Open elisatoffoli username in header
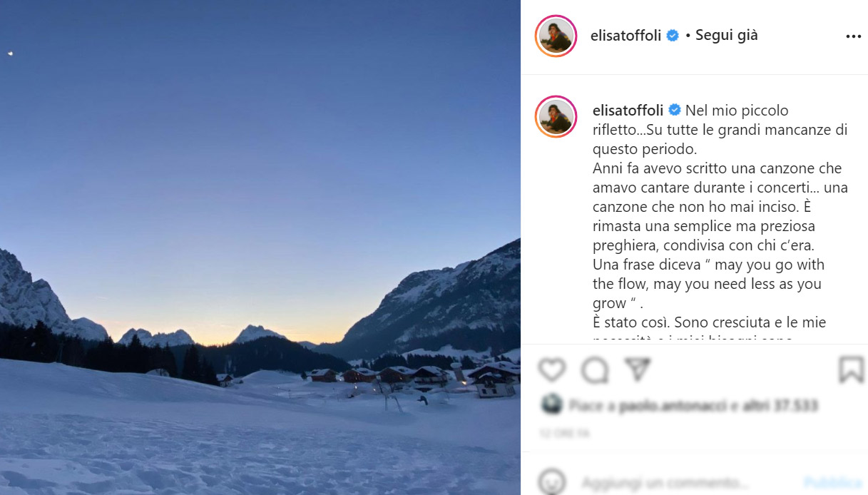 (x=626, y=36)
